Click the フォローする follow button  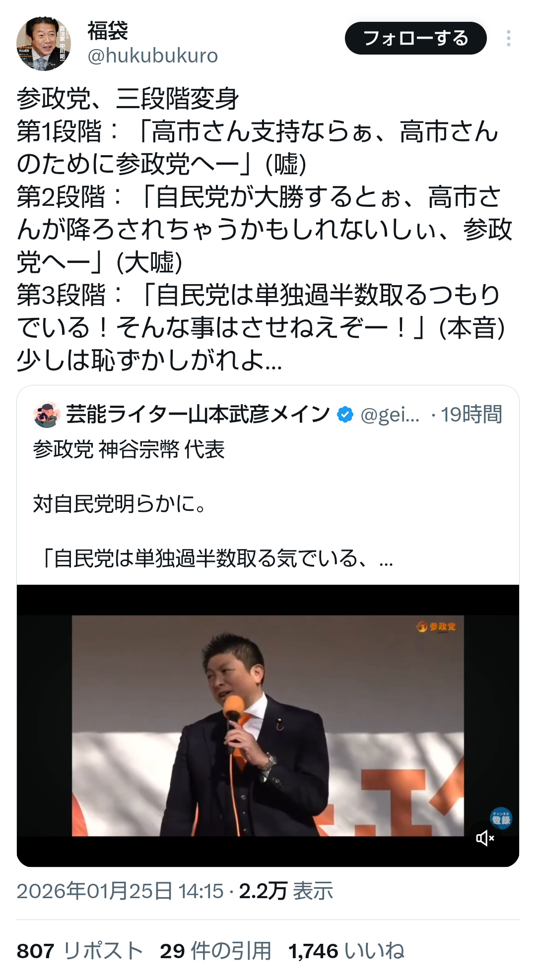coord(416,38)
